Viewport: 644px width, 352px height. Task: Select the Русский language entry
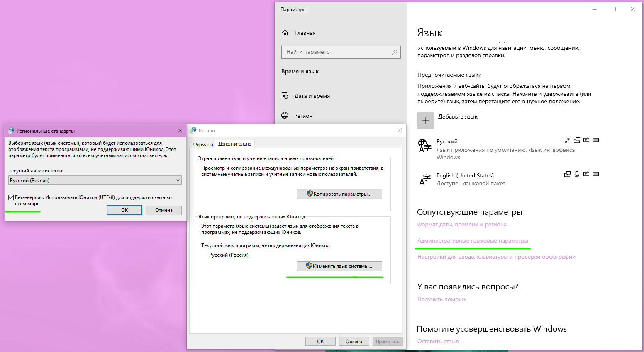pos(508,149)
